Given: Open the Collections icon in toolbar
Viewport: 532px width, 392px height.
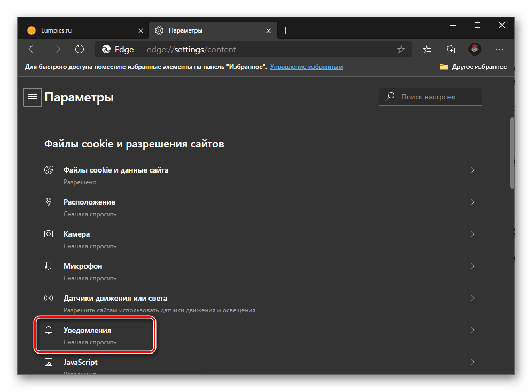Looking at the screenshot, I should pyautogui.click(x=450, y=49).
